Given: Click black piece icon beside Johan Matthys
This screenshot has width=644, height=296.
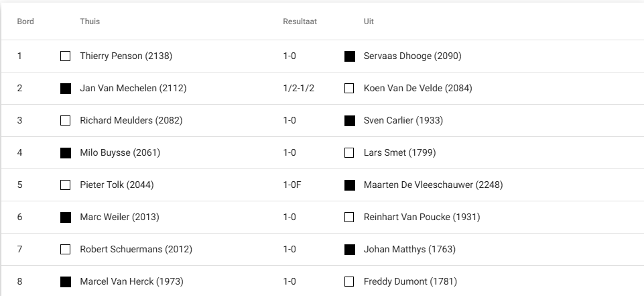Looking at the screenshot, I should (349, 250).
